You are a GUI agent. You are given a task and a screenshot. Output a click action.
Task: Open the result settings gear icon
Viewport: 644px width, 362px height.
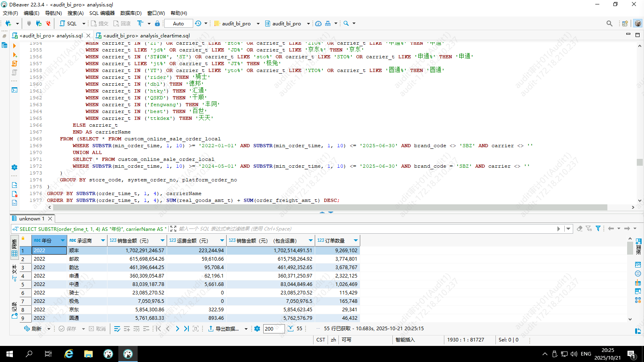(257, 329)
